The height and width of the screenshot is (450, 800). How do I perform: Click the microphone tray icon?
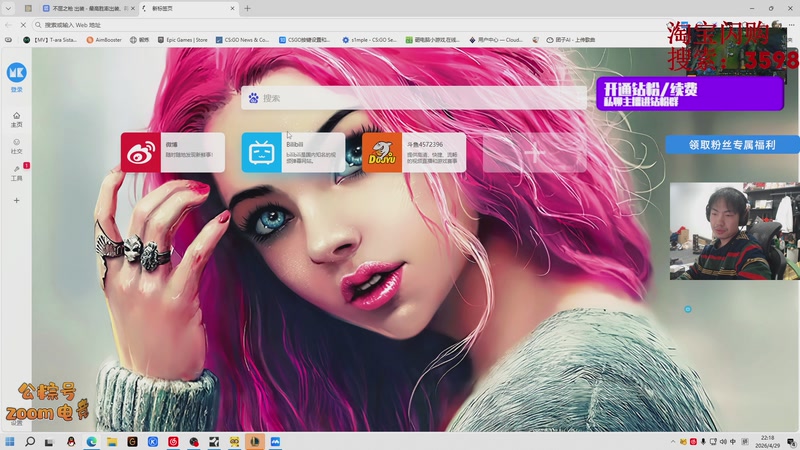pos(703,442)
